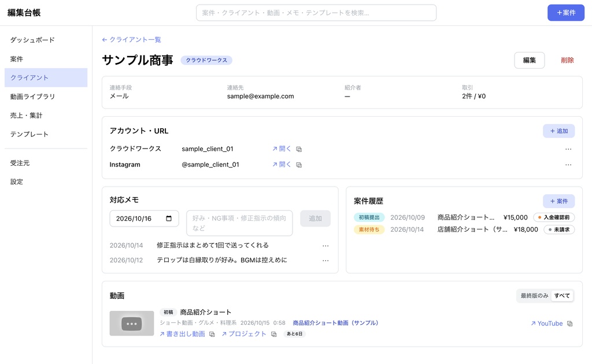This screenshot has width=592, height=364.
Task: Click the 編集 button for サンプル商事
Action: [530, 60]
